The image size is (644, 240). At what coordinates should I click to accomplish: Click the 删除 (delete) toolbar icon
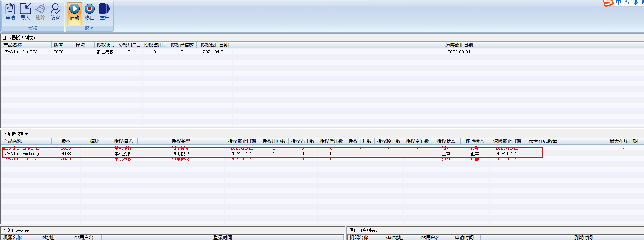(x=40, y=11)
